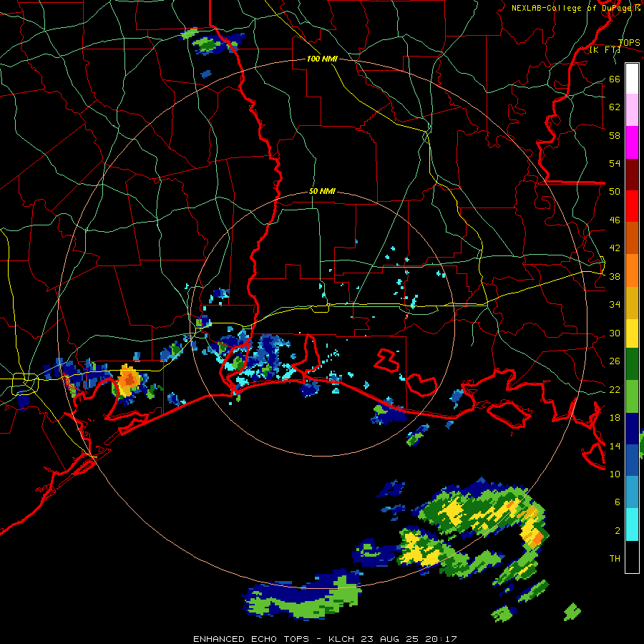
Task: Pick the magenta legend swatch
Action: pyautogui.click(x=632, y=142)
